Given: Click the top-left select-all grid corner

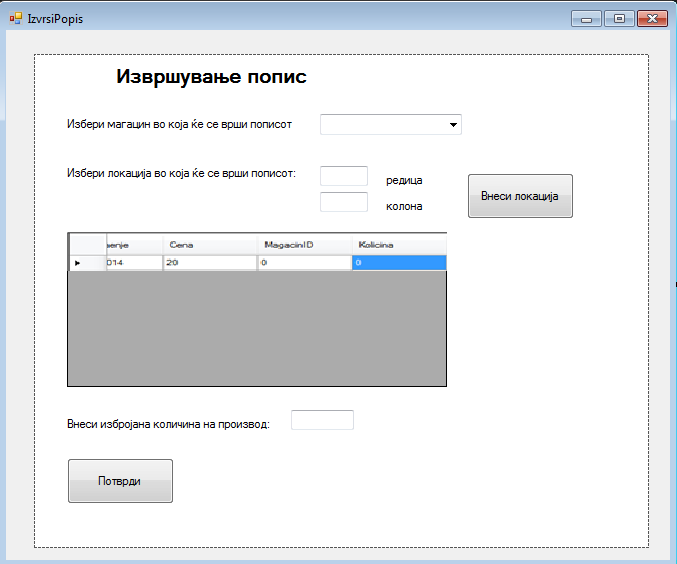Looking at the screenshot, I should point(87,244).
